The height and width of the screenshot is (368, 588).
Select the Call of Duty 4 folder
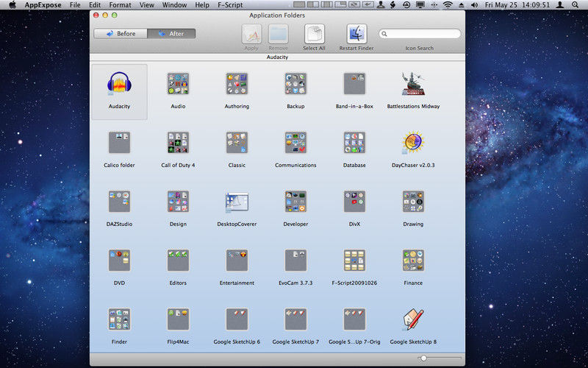pyautogui.click(x=178, y=142)
